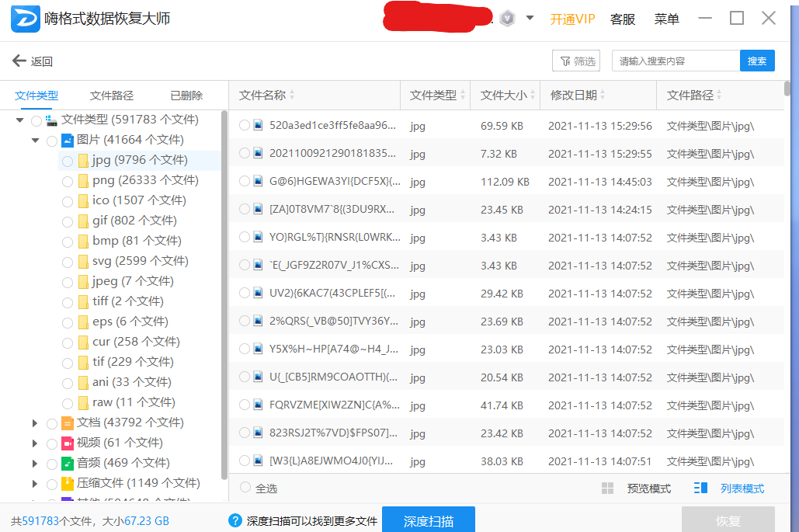
Task: Tick the jpg (9796 个文件) checkbox
Action: pos(68,162)
